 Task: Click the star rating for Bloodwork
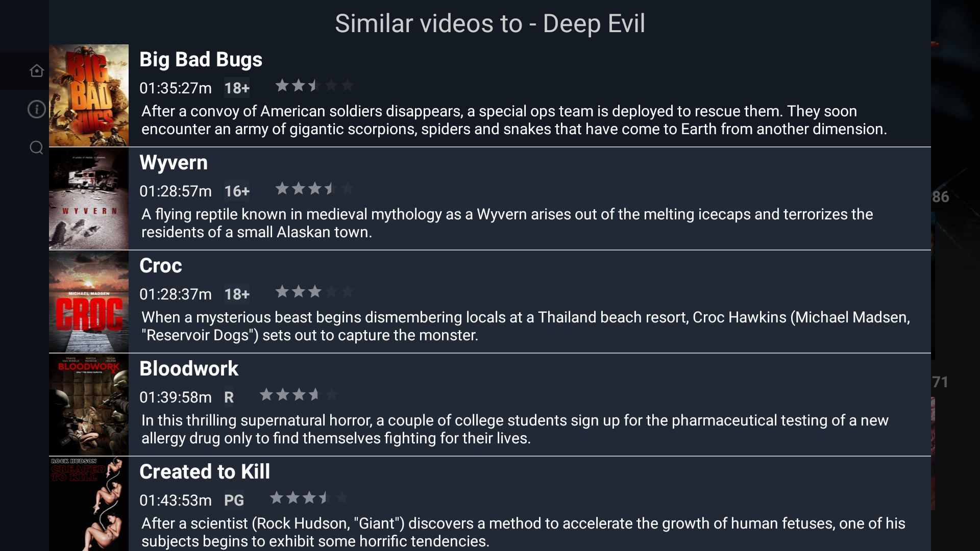[298, 395]
